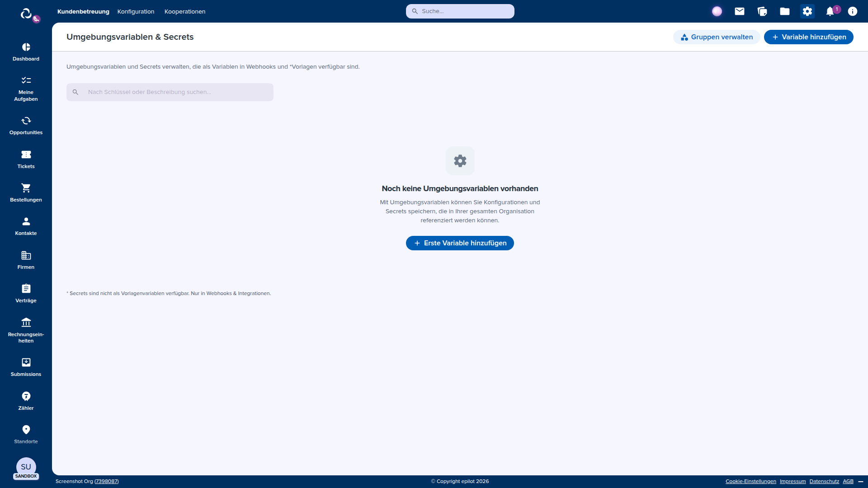Open organization ID 7398087 link
Image resolution: width=868 pixels, height=488 pixels.
point(107,481)
